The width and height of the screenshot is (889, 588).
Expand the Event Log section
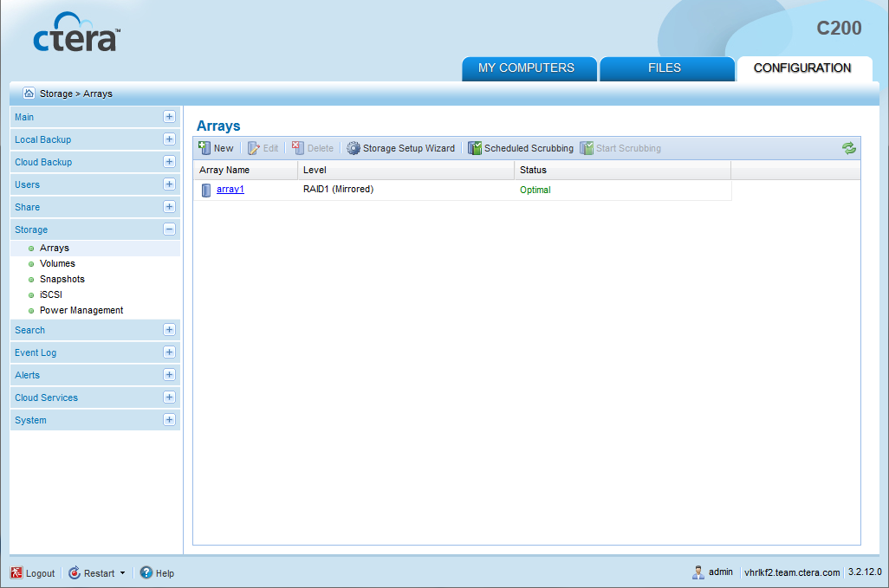point(169,352)
